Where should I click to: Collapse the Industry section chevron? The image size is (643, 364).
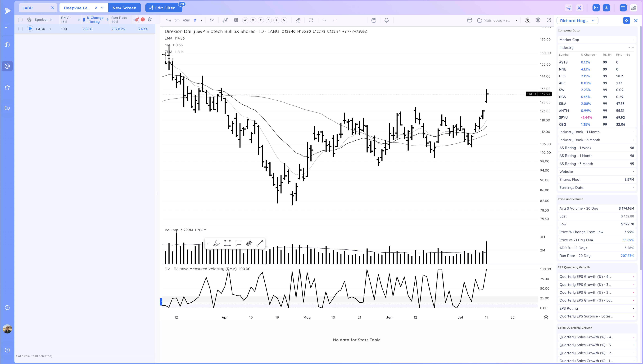coord(633,48)
